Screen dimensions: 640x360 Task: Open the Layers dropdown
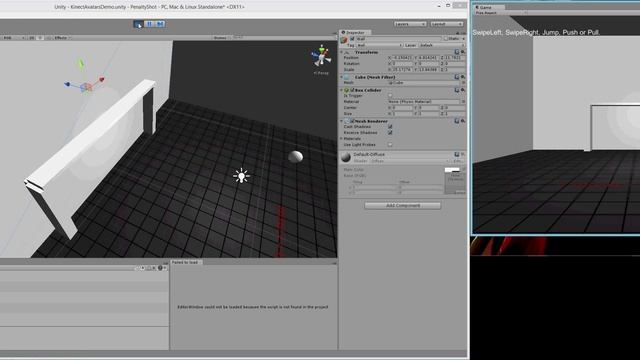(x=410, y=24)
